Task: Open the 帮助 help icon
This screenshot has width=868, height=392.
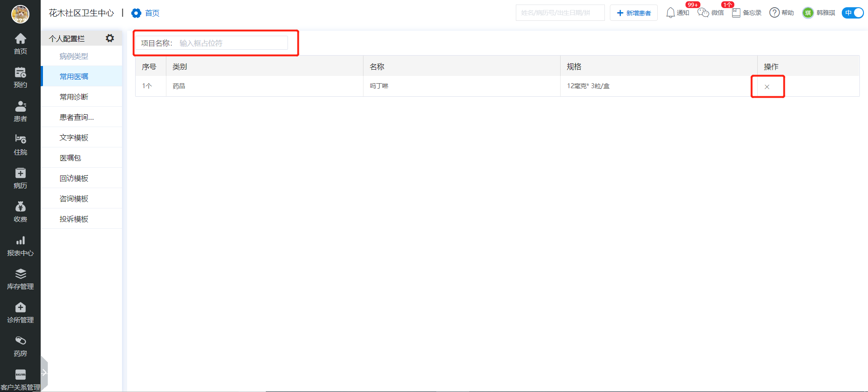Action: click(x=782, y=13)
